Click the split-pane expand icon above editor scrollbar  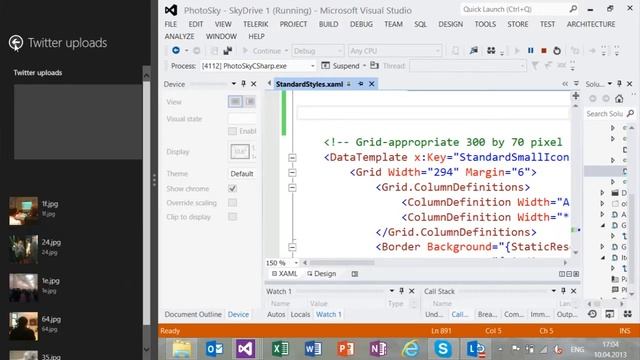tap(576, 96)
